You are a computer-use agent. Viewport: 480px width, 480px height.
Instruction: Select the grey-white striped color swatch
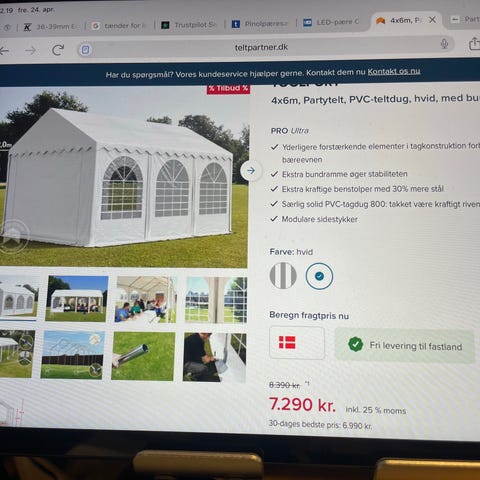click(283, 276)
